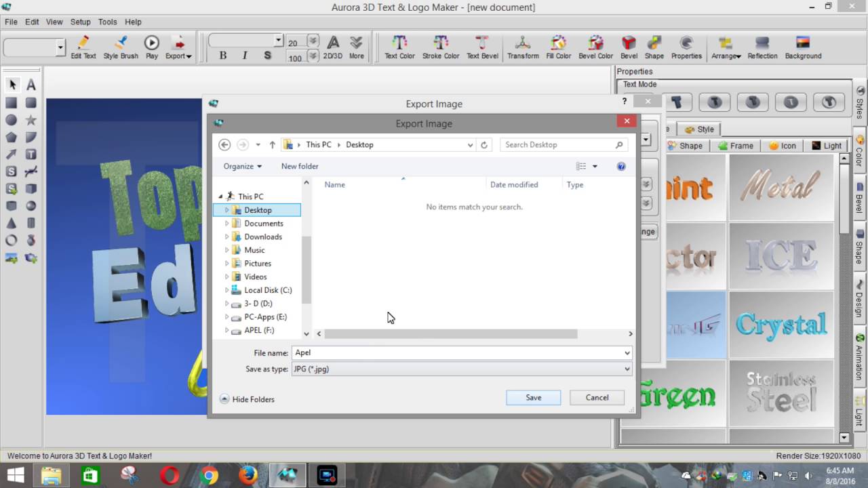Open the Setup menu

pyautogui.click(x=80, y=22)
